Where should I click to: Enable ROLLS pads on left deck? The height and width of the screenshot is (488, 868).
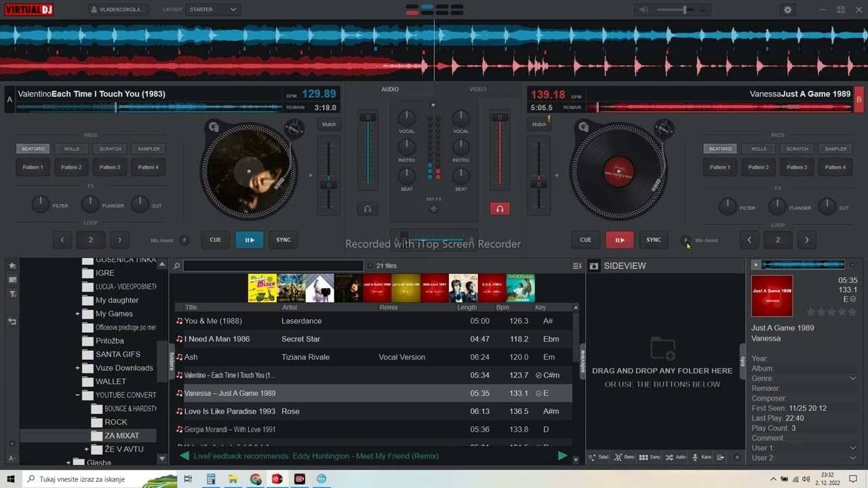coord(72,148)
